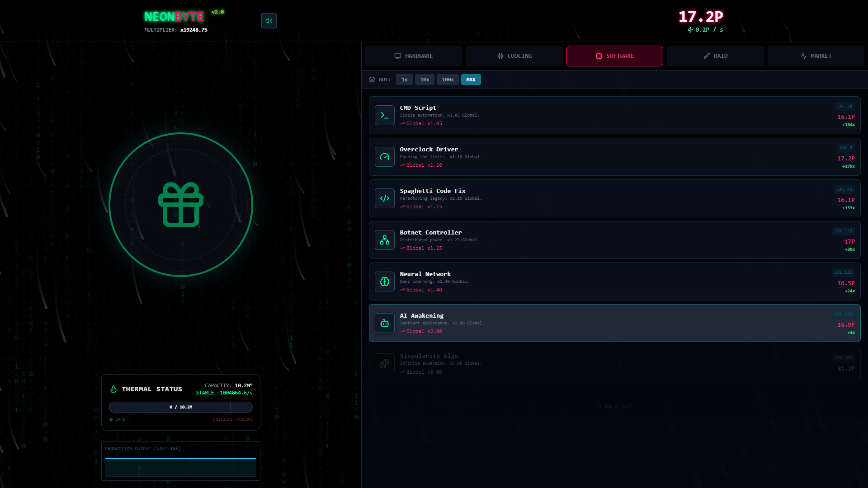Click the CMD Script terminal icon

pyautogui.click(x=384, y=115)
